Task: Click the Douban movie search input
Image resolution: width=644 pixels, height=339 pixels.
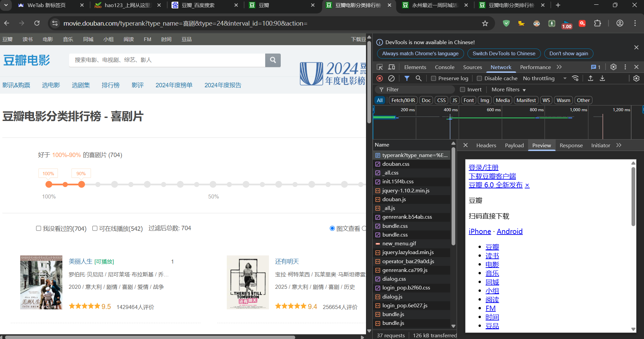Action: 167,60
